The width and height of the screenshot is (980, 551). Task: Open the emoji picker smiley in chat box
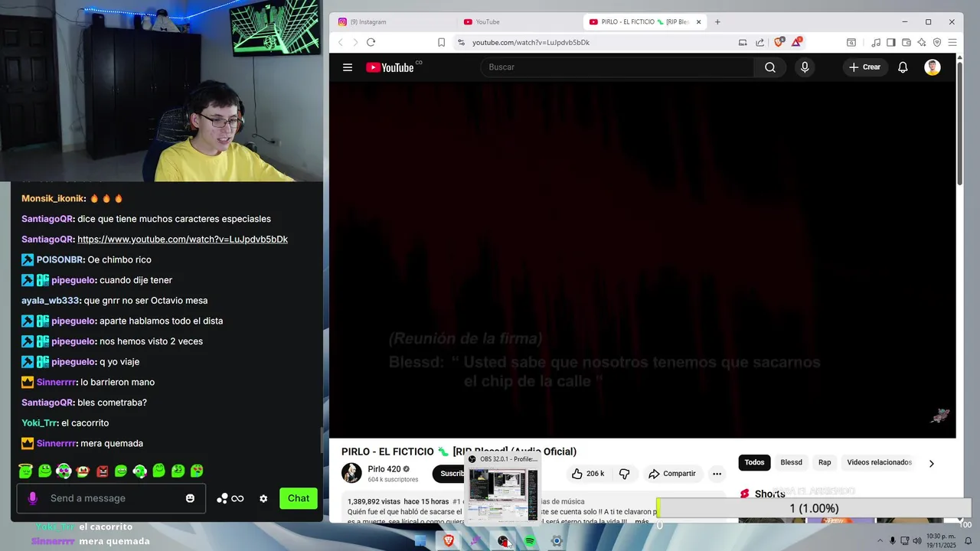tap(190, 498)
